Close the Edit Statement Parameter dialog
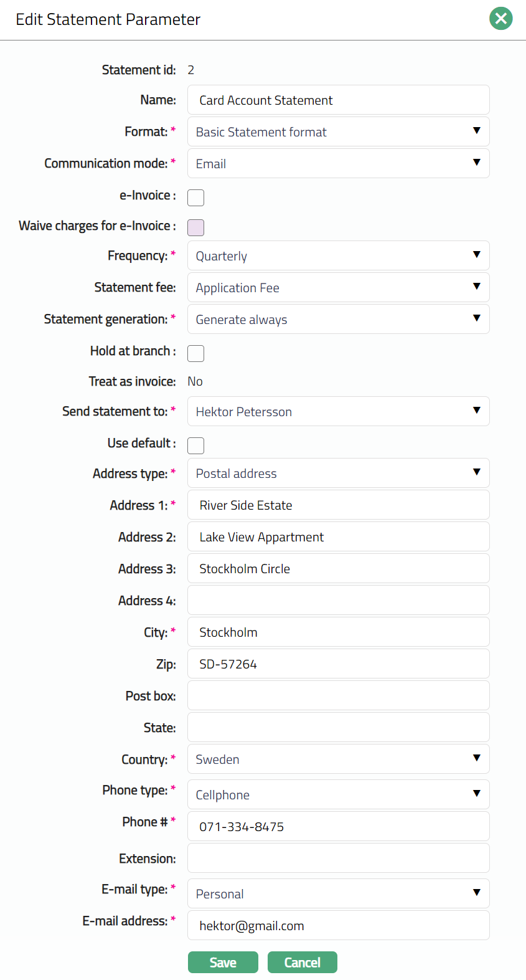Screen dimensions: 526x980 tap(500, 19)
